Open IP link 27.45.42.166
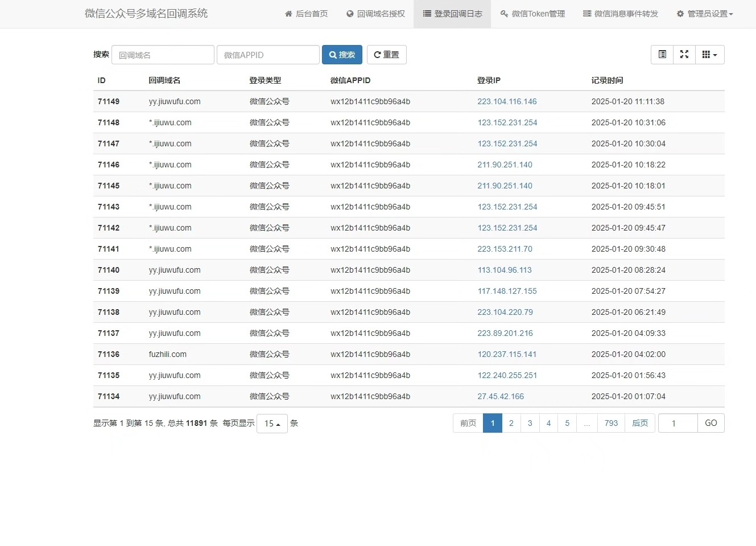This screenshot has height=546, width=756. (x=501, y=396)
